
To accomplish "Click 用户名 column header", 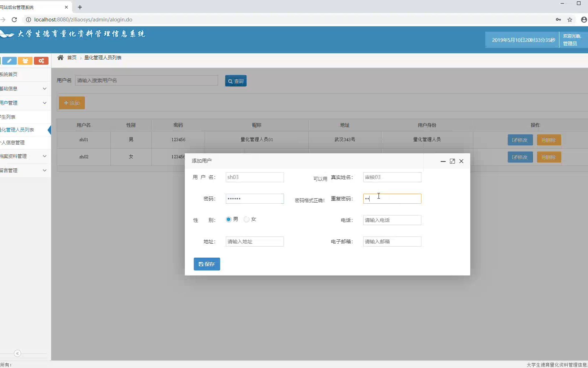I will click(x=83, y=125).
